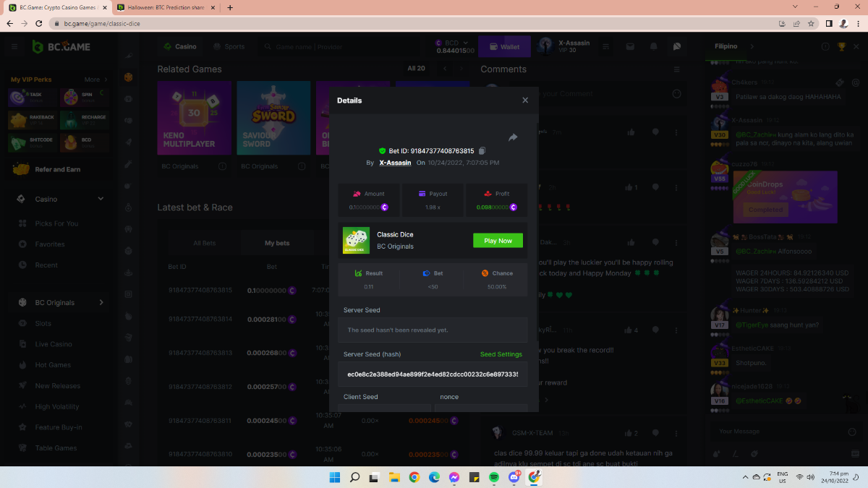Open the notifications bell icon

click(x=654, y=46)
